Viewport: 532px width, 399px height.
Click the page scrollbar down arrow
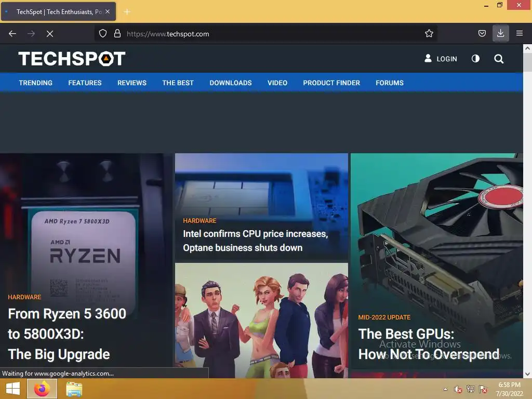pos(527,374)
